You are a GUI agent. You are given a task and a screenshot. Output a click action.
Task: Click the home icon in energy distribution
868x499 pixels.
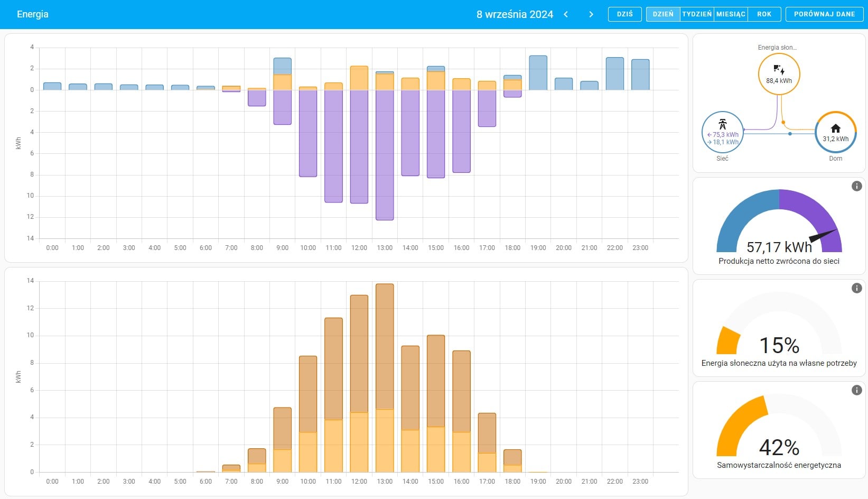[x=835, y=128]
